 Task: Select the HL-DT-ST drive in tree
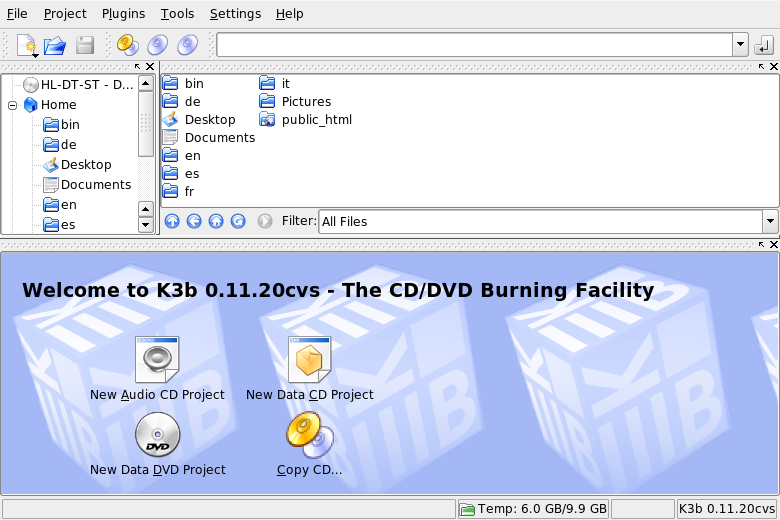coord(79,85)
